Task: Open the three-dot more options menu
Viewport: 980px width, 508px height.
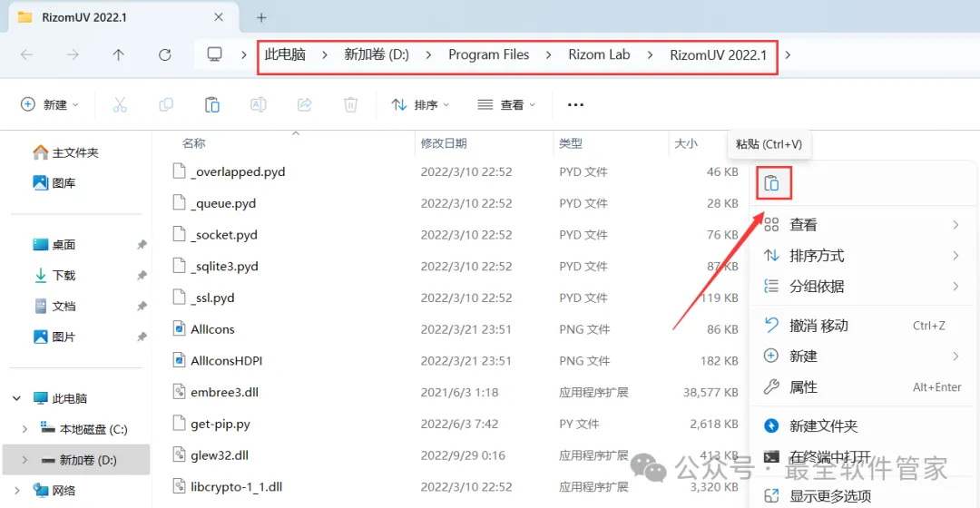Action: (575, 105)
